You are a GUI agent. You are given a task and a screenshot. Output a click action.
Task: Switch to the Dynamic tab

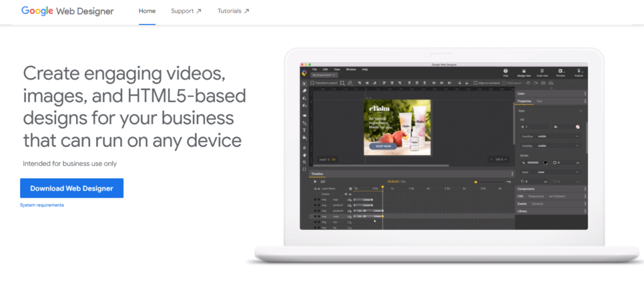537,204
